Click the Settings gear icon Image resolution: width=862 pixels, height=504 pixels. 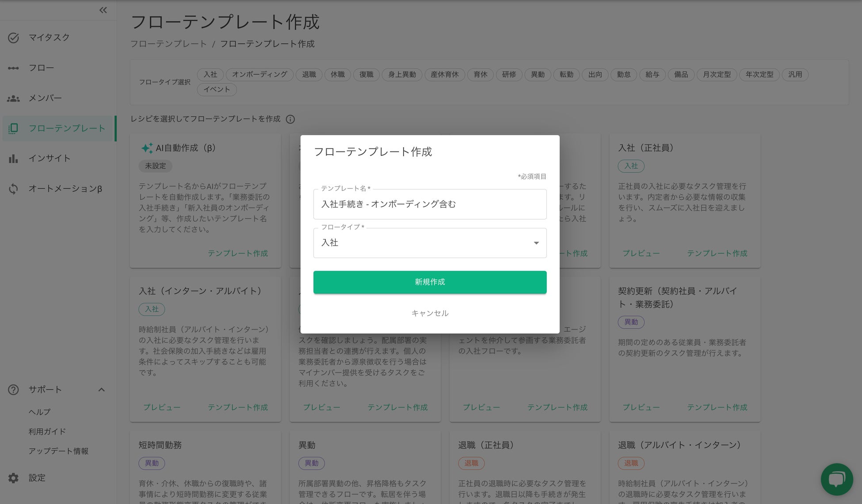pos(13,478)
